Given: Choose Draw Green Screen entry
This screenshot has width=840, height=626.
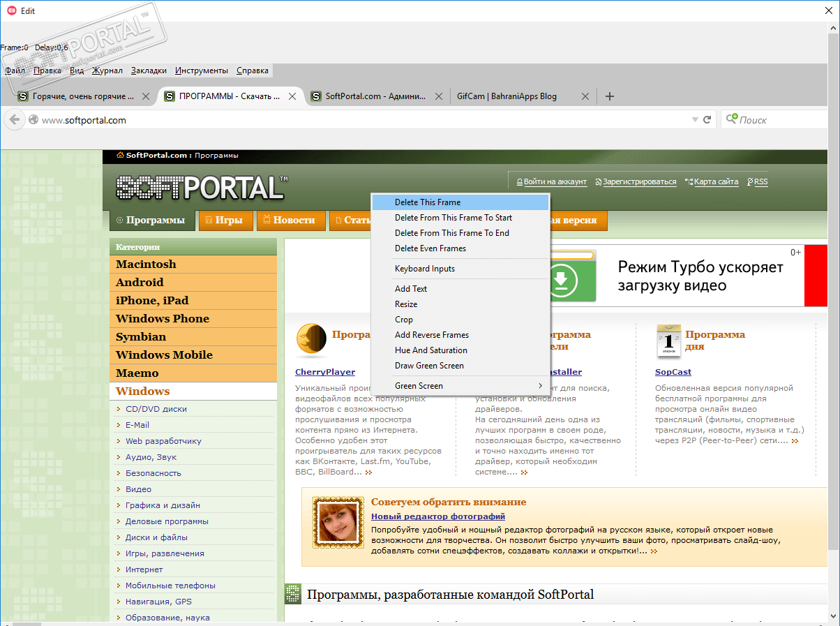Looking at the screenshot, I should click(x=460, y=366).
